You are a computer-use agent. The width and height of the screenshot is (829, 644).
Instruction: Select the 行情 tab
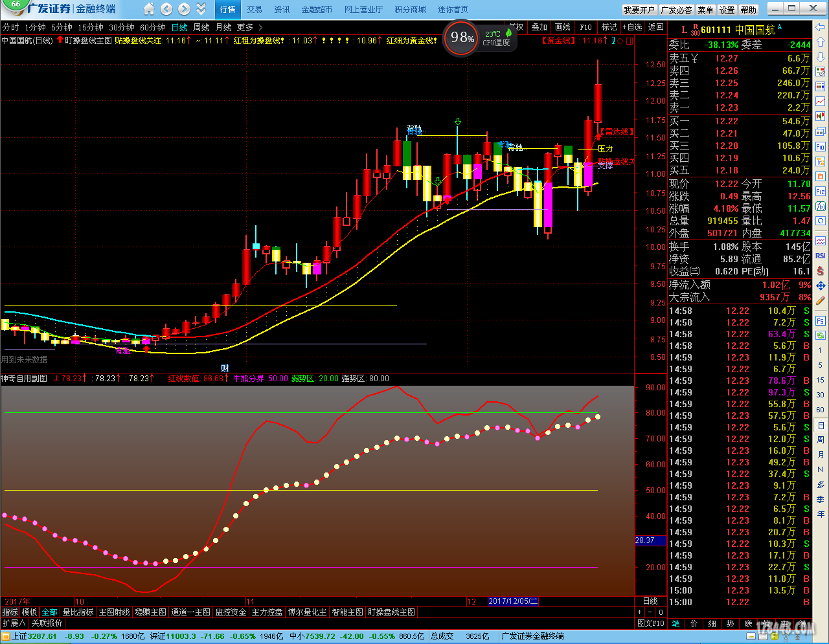(x=228, y=10)
